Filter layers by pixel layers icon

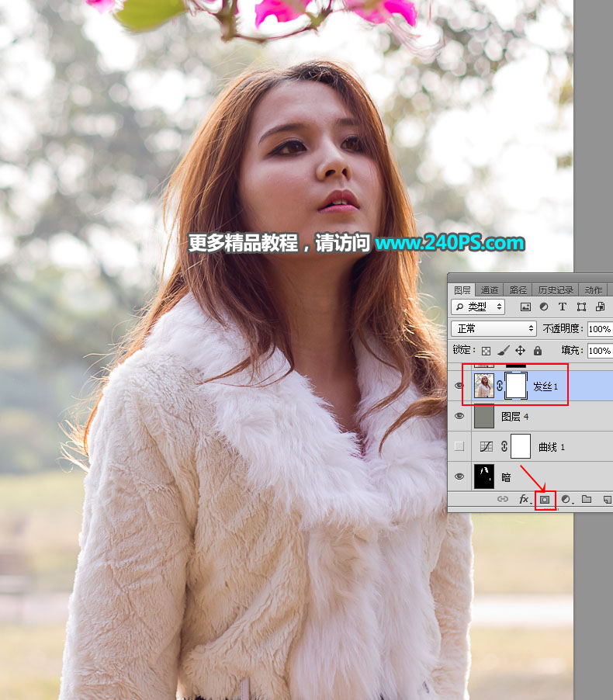point(525,307)
